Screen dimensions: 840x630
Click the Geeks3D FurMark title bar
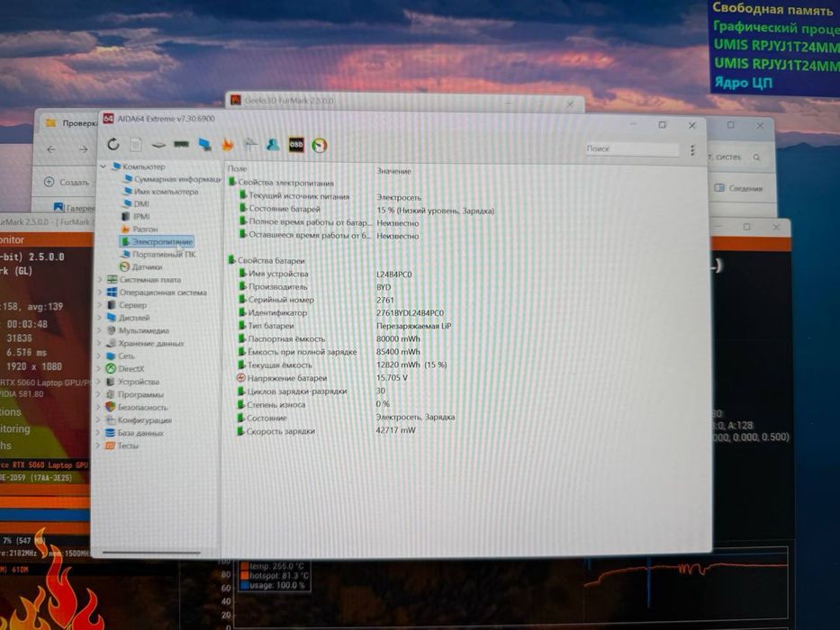click(x=404, y=101)
